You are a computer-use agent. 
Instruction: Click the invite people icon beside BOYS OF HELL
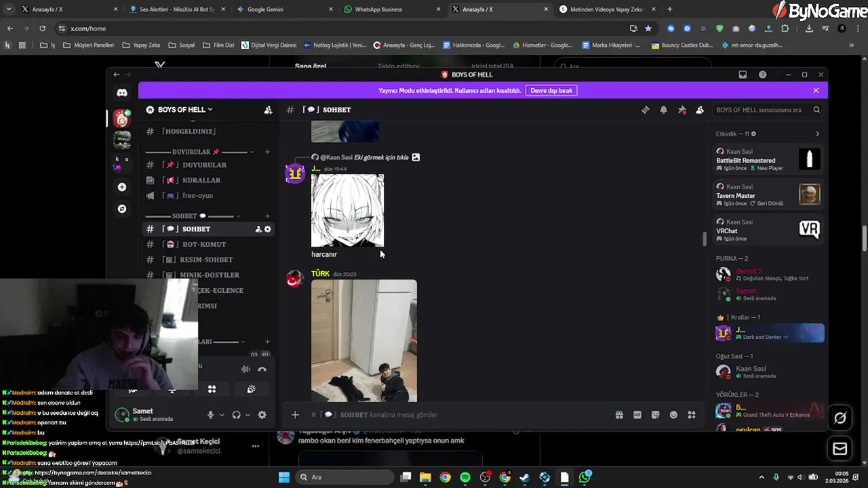(268, 110)
